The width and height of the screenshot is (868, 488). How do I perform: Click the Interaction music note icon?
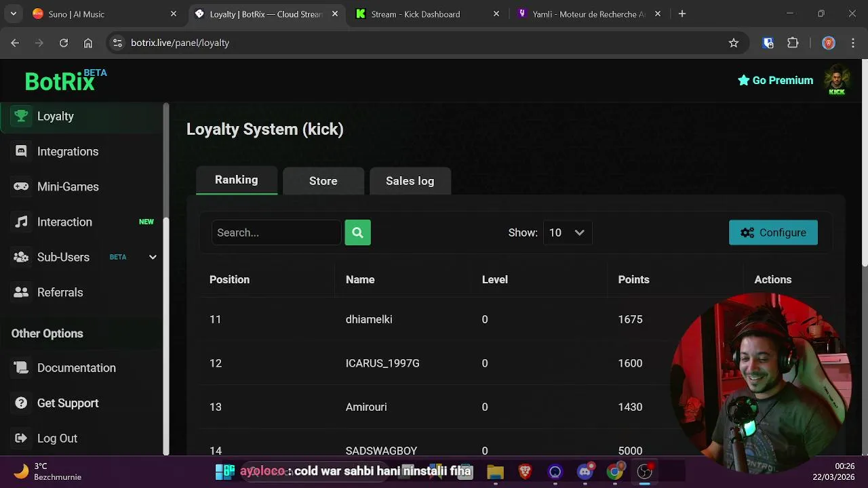pyautogui.click(x=21, y=222)
